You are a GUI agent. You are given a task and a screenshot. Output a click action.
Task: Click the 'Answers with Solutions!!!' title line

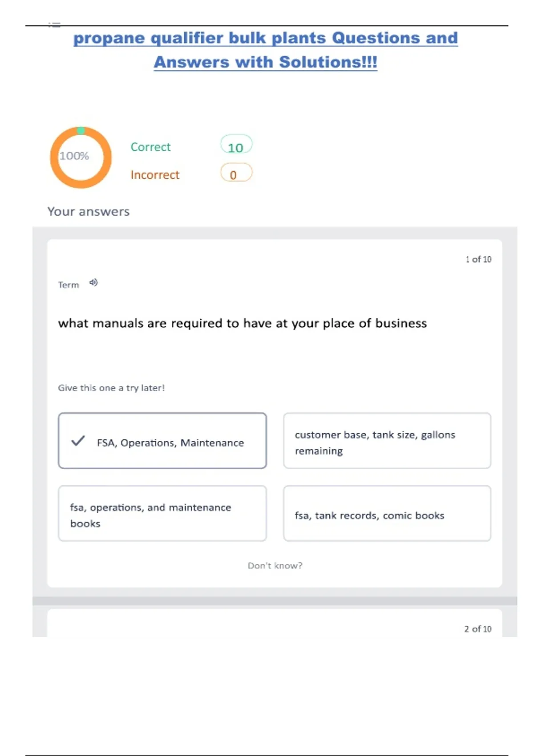tap(265, 62)
